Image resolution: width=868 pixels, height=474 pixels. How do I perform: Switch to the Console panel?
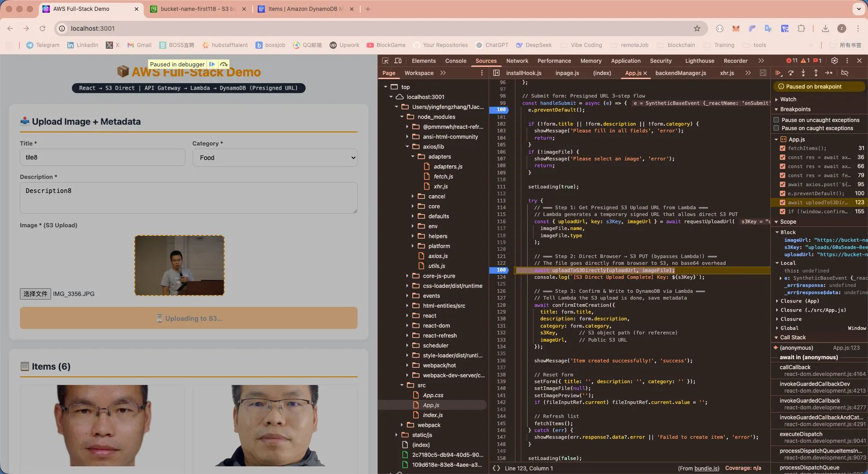click(456, 61)
